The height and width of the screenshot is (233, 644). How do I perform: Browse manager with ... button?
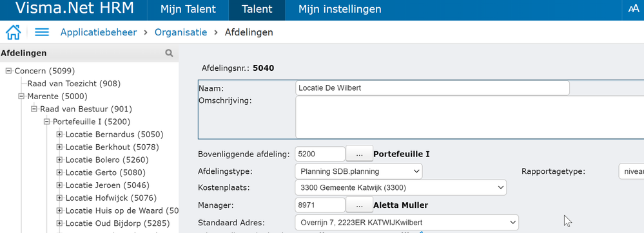(359, 205)
